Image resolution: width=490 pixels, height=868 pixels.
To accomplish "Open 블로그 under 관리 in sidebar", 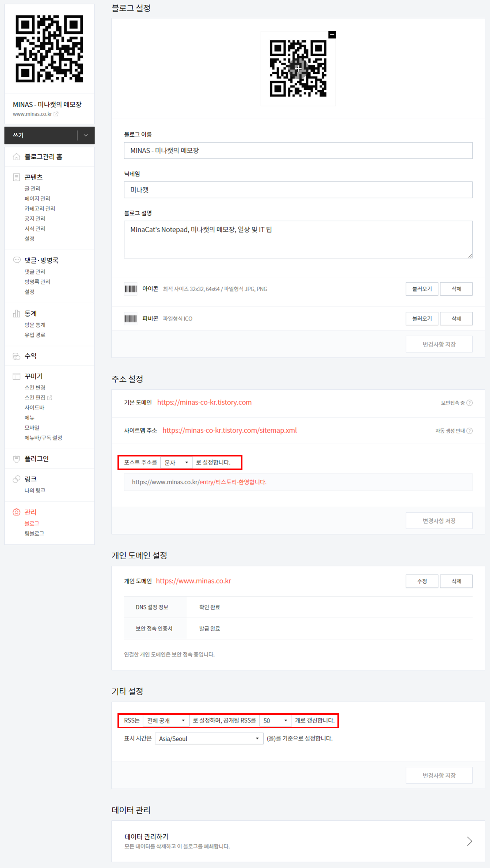I will pyautogui.click(x=32, y=523).
